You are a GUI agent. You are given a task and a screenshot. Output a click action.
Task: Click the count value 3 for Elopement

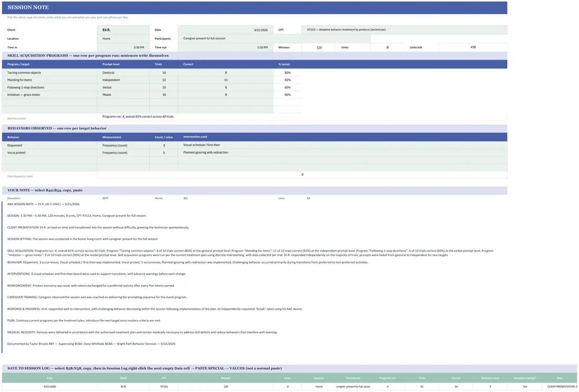tap(164, 145)
